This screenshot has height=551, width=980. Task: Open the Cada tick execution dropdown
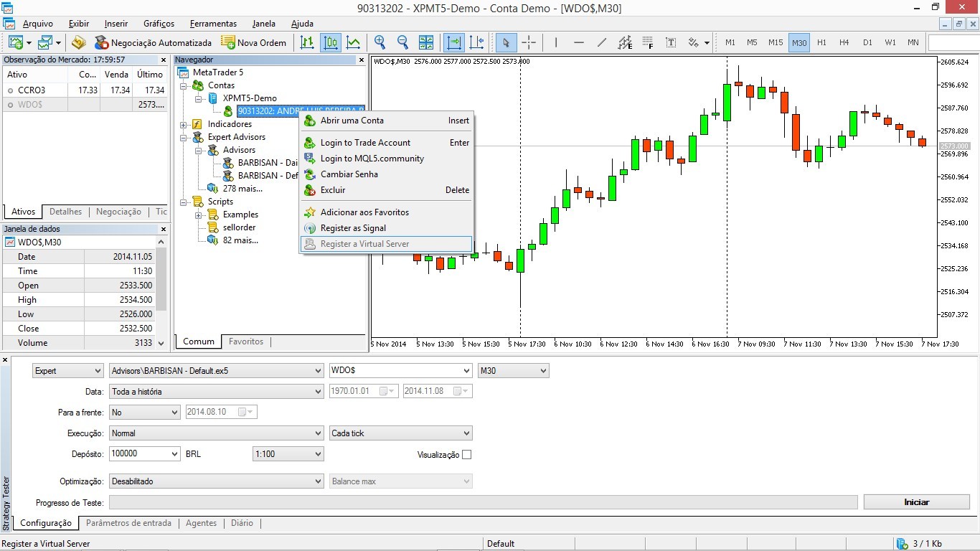(400, 433)
